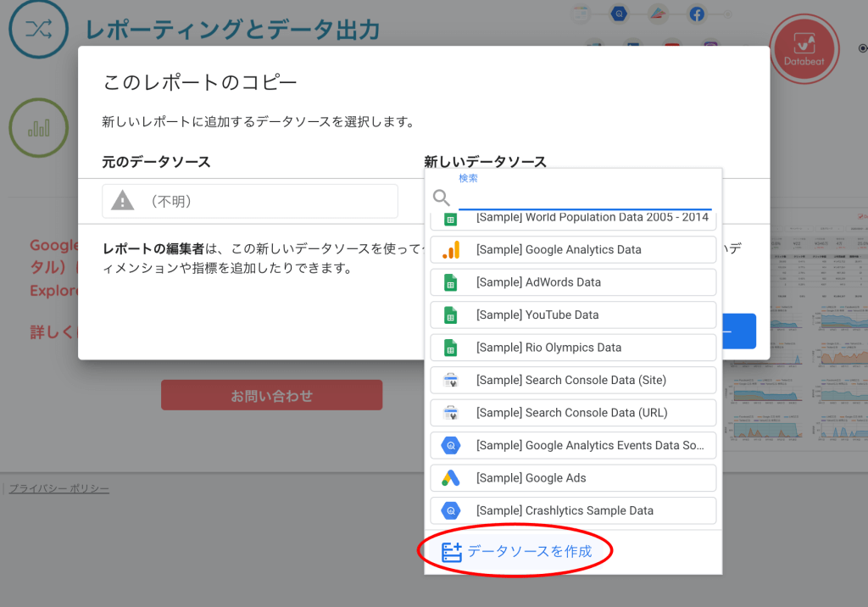Select [Sample] World Population Data 2005 - 2014

(573, 220)
